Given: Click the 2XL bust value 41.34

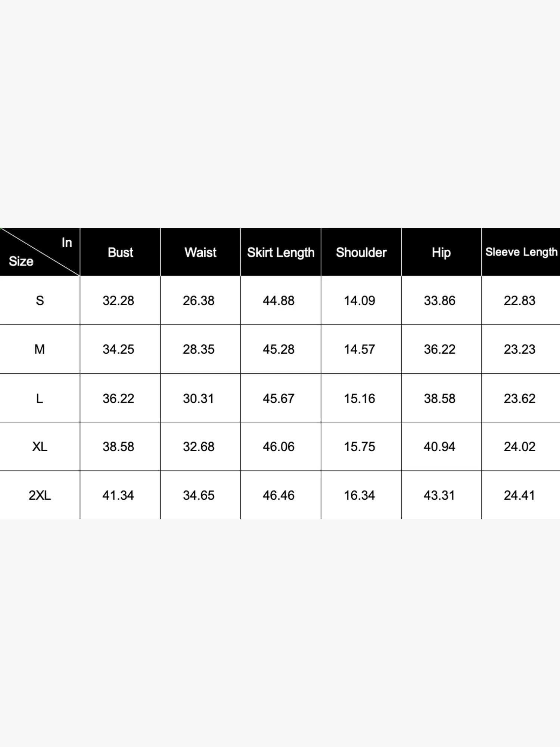Looking at the screenshot, I should click(x=118, y=496).
